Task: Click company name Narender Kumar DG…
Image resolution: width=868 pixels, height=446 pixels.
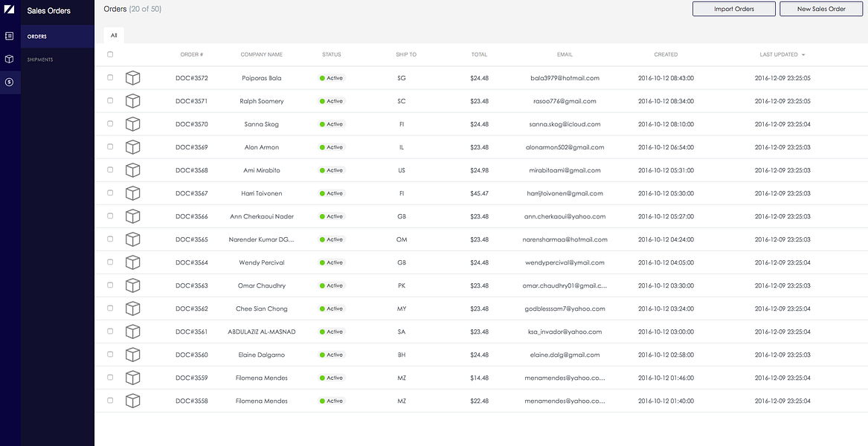Action: coord(261,239)
